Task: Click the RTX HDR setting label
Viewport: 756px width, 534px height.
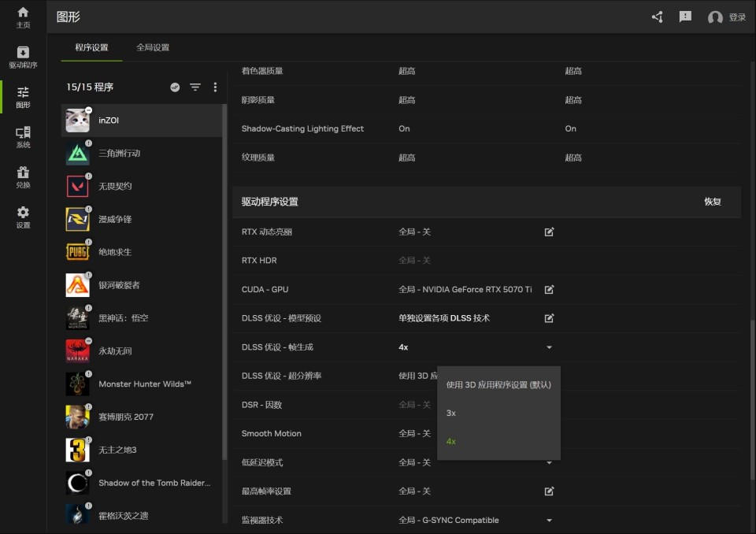Action: 259,261
